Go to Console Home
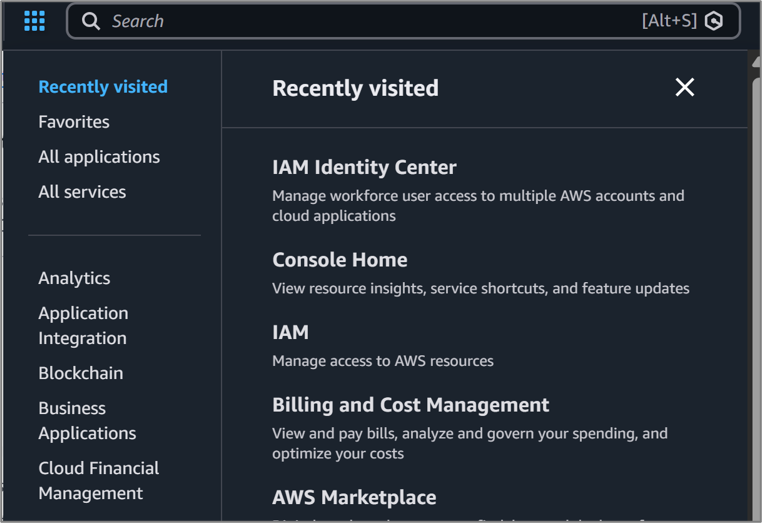 click(340, 260)
